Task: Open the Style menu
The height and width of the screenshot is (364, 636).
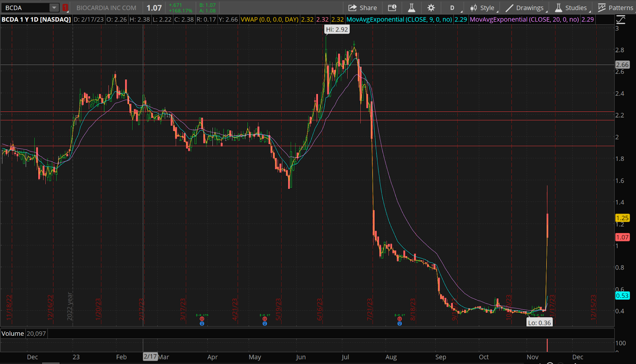Action: 482,8
